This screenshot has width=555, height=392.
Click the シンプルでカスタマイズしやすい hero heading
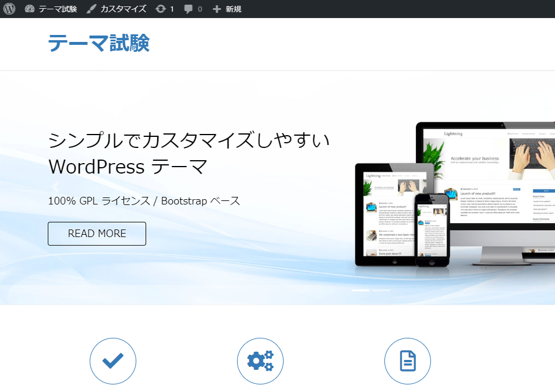click(189, 140)
